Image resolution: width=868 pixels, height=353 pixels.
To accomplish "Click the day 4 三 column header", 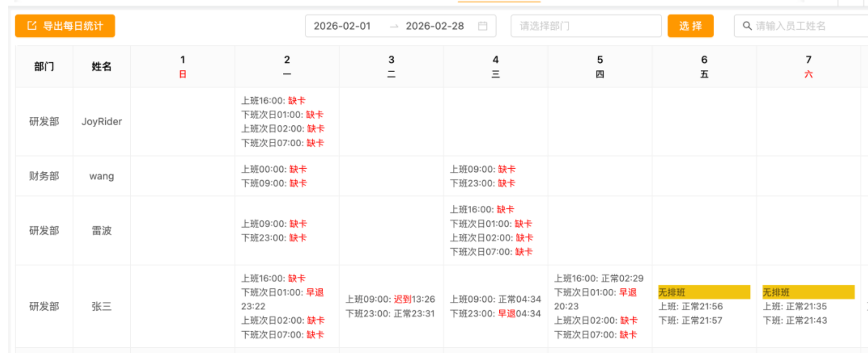I will [x=495, y=66].
